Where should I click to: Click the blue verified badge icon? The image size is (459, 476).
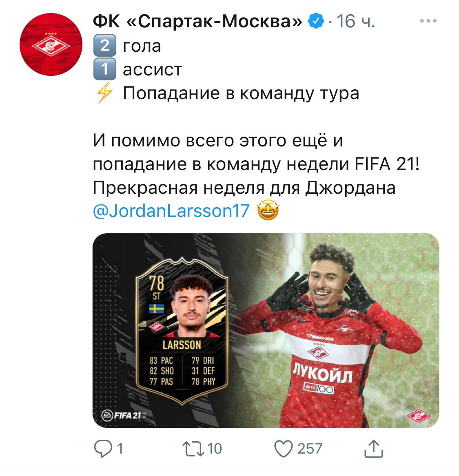(316, 21)
